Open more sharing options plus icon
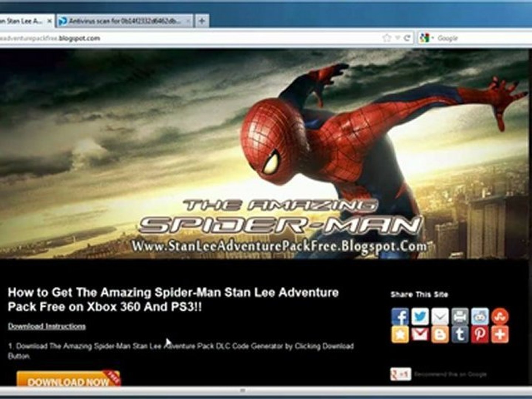The image size is (532, 399). pyautogui.click(x=500, y=334)
